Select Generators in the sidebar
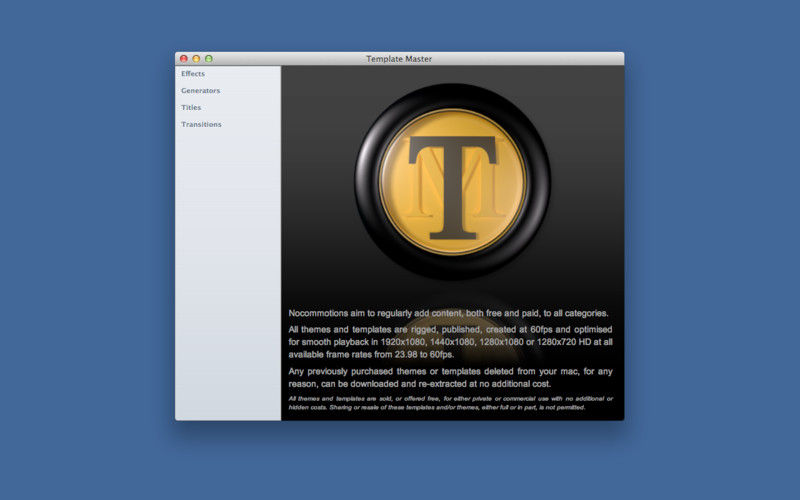Image resolution: width=800 pixels, height=500 pixels. click(201, 91)
